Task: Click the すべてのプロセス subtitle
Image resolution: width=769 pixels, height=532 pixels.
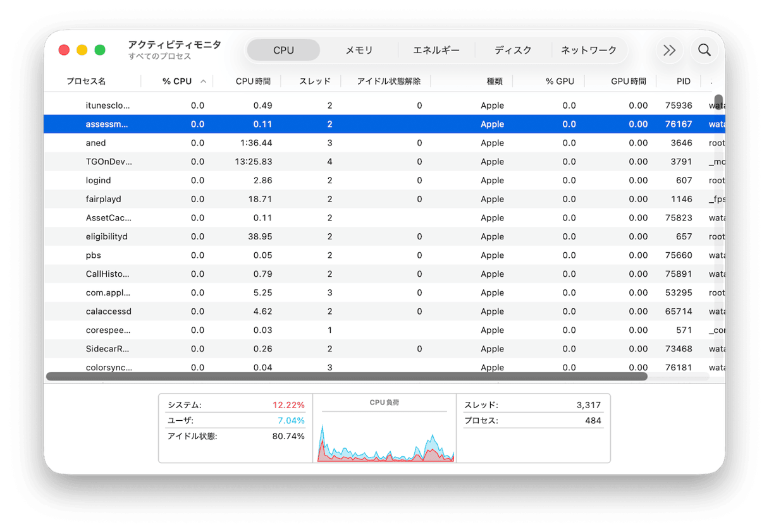Action: [159, 56]
